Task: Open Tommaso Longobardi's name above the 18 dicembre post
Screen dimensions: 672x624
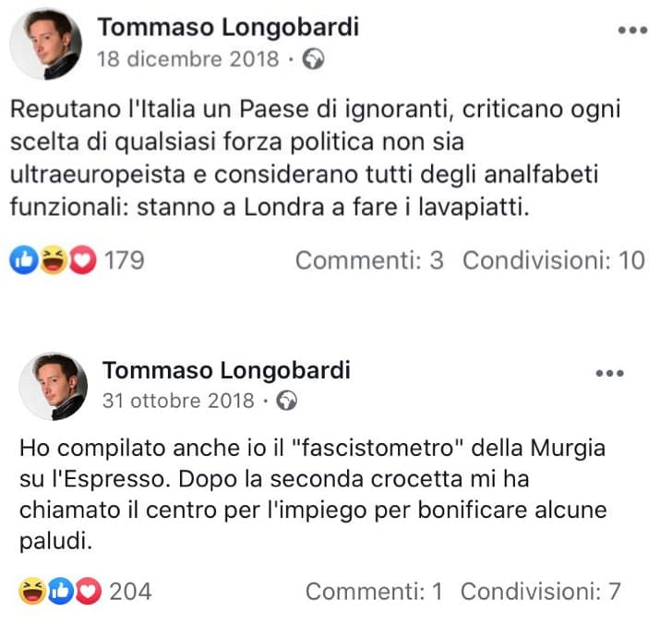Action: [227, 28]
